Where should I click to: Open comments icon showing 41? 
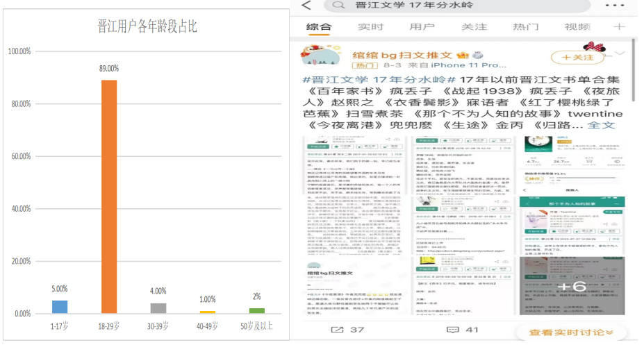[x=452, y=330]
